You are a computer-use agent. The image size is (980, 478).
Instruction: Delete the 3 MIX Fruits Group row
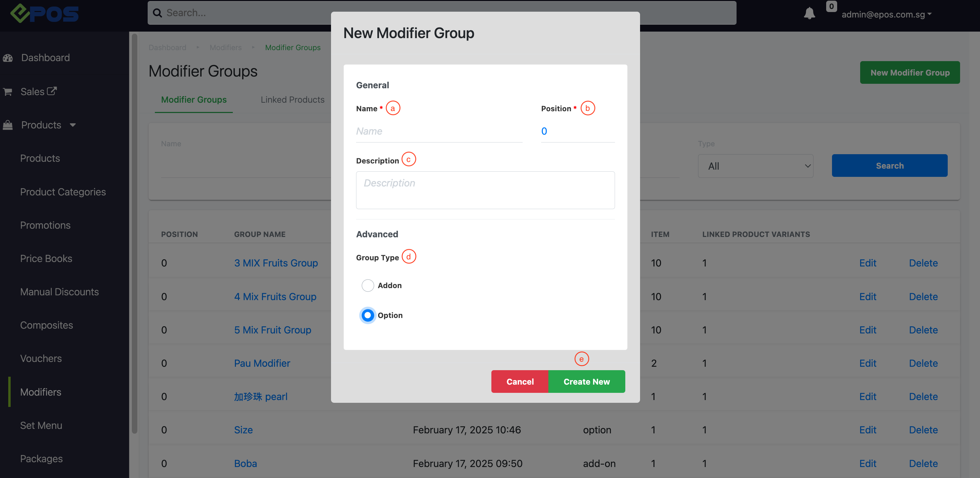(x=923, y=263)
